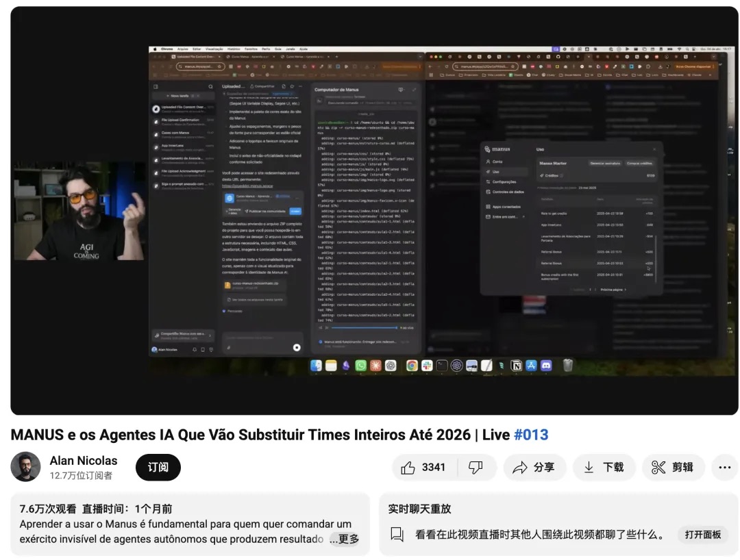
Task: Open the chat replay panel with 打开面板
Action: 703,535
